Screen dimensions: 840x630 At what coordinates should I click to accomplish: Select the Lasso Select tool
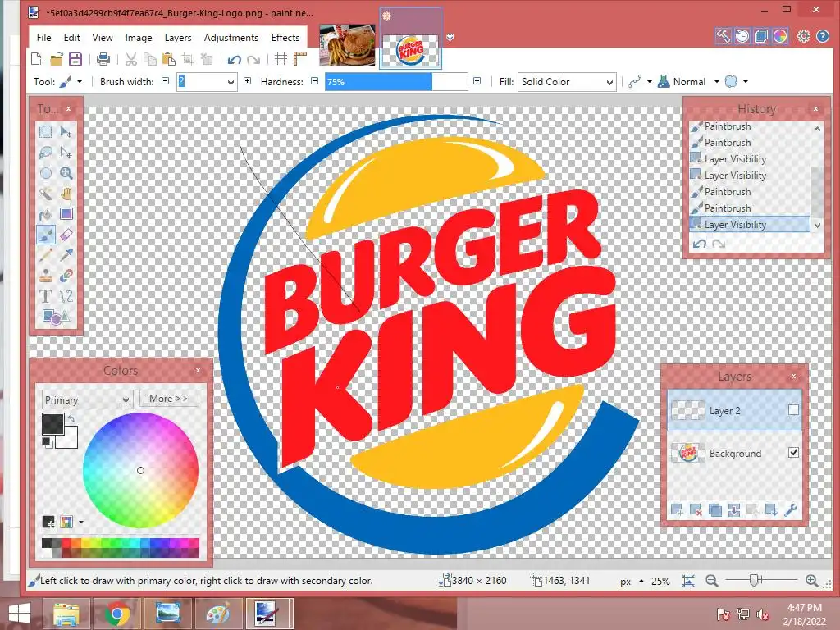click(x=46, y=152)
